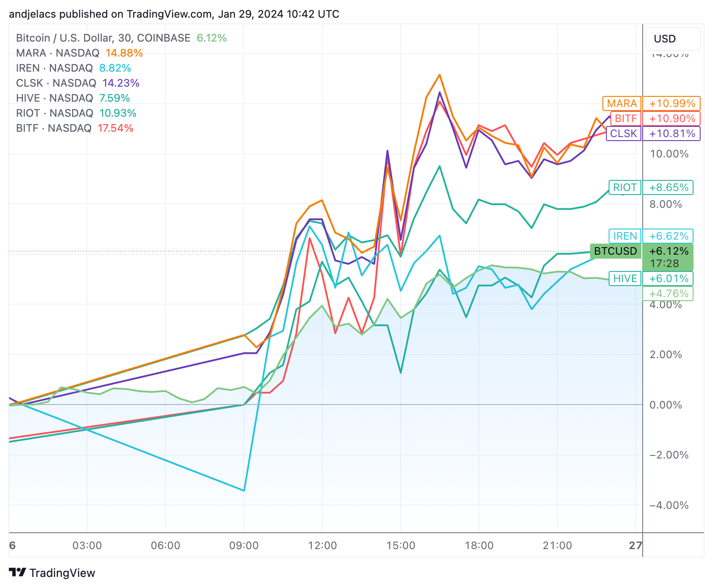The height and width of the screenshot is (588, 713).
Task: Click the 0.00% price axis label
Action: 666,405
